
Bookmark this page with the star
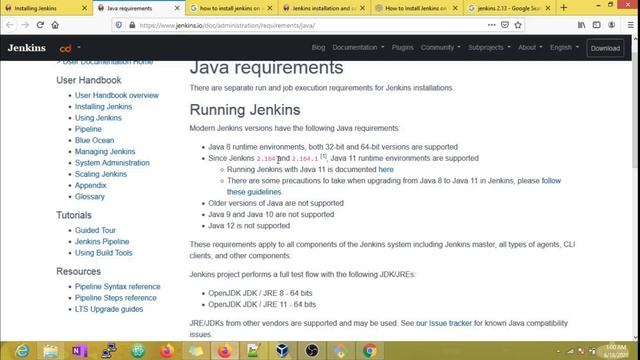(x=518, y=25)
